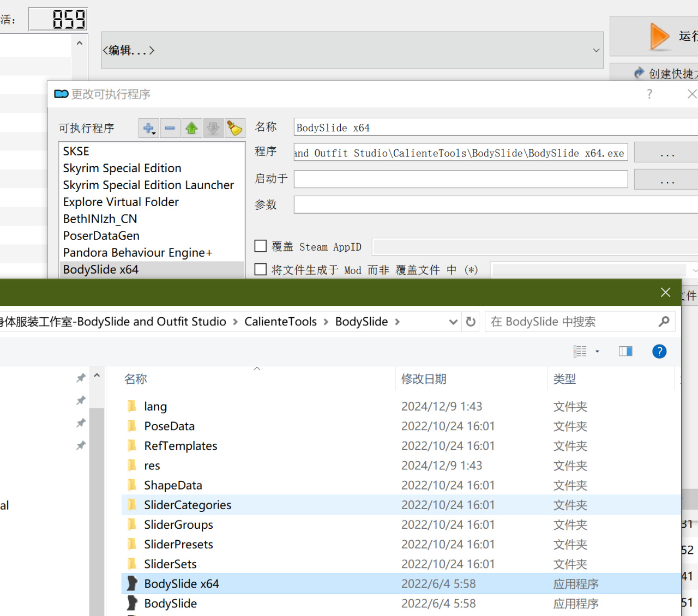Refresh the BodySlide folder in the file dialog

[471, 322]
